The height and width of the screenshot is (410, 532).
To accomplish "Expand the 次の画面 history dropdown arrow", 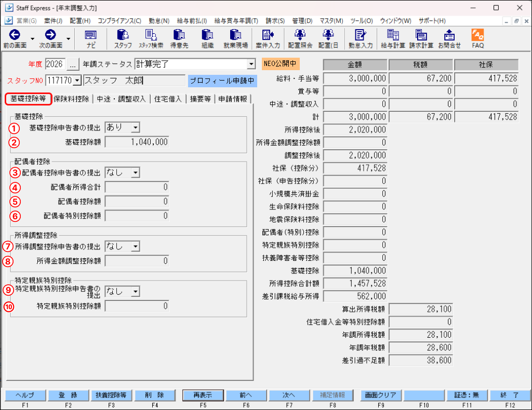I will 68,38.
